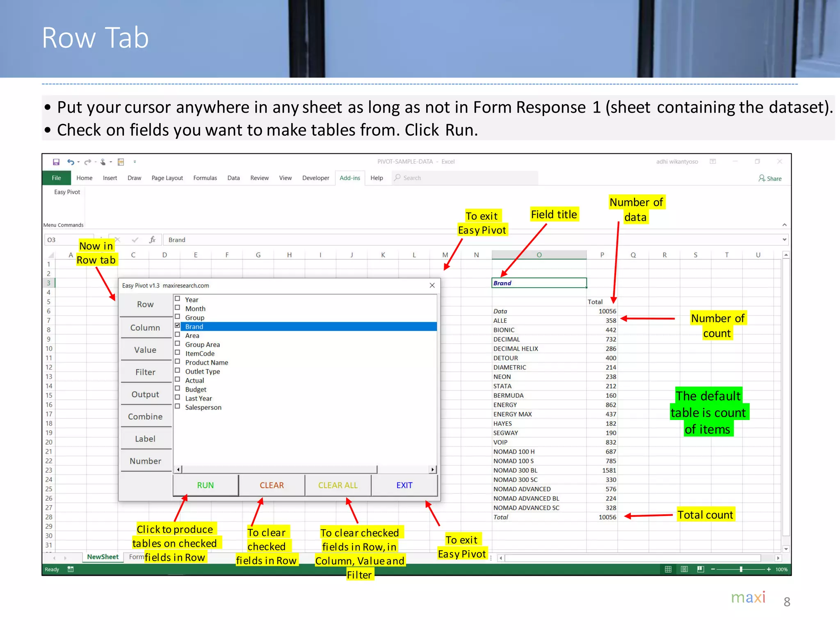Check the Year field checkbox
The height and width of the screenshot is (630, 840).
tap(178, 299)
